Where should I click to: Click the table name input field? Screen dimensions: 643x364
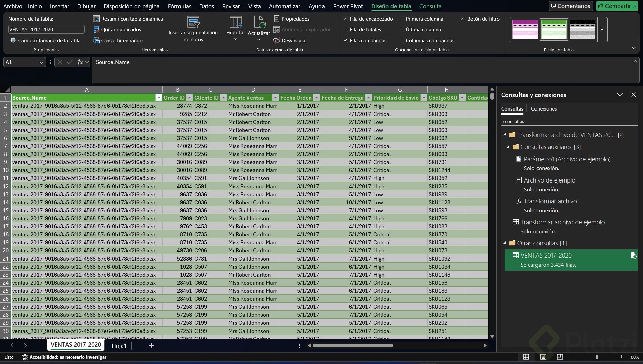pyautogui.click(x=46, y=30)
